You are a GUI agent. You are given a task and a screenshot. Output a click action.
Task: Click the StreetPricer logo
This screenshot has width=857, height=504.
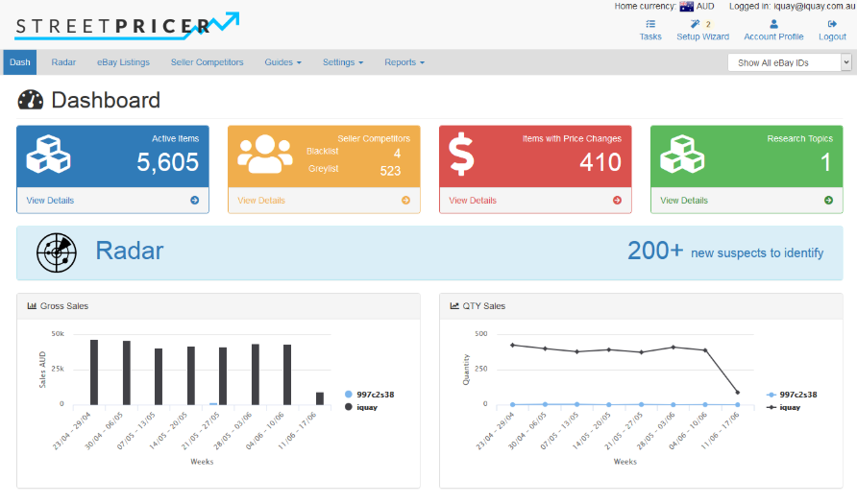(x=128, y=26)
